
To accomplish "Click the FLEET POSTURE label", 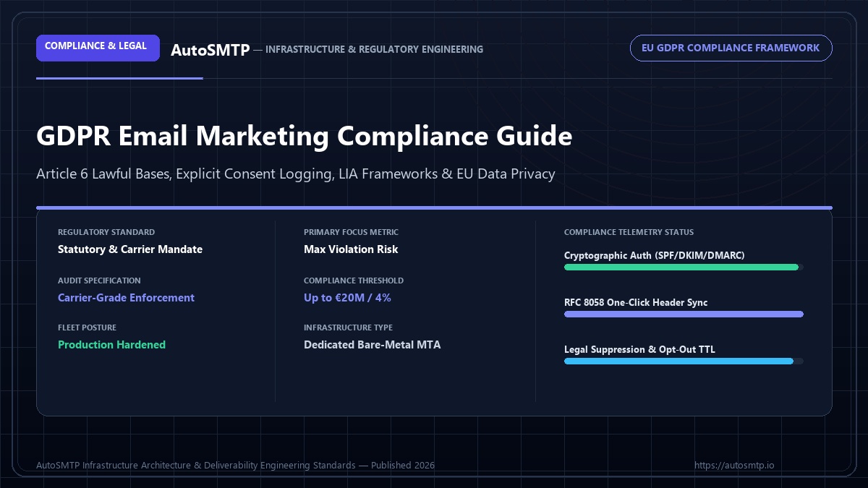I will point(87,327).
